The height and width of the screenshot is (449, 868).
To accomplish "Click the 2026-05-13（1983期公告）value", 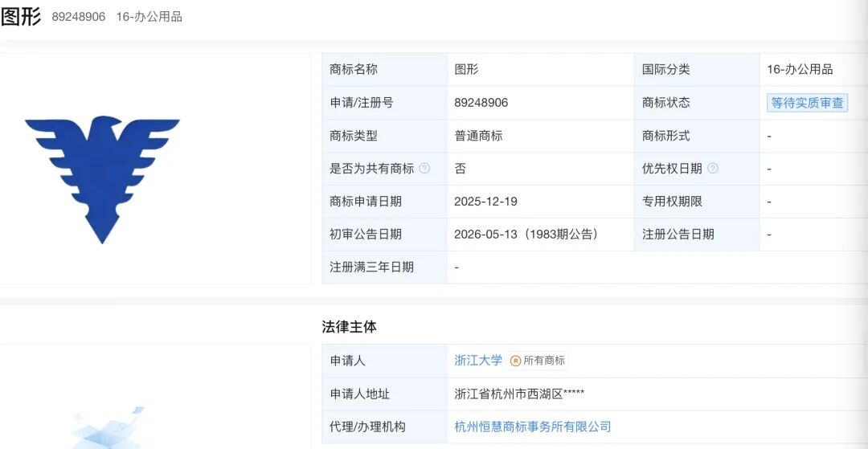I will pyautogui.click(x=526, y=235).
